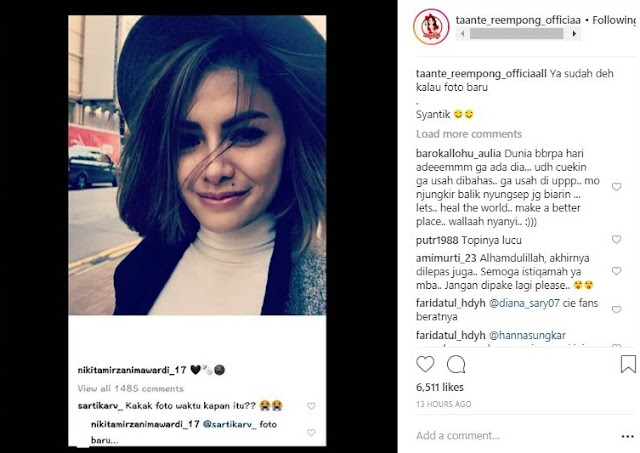
Task: Save post with the bookmark icon
Action: 628,364
